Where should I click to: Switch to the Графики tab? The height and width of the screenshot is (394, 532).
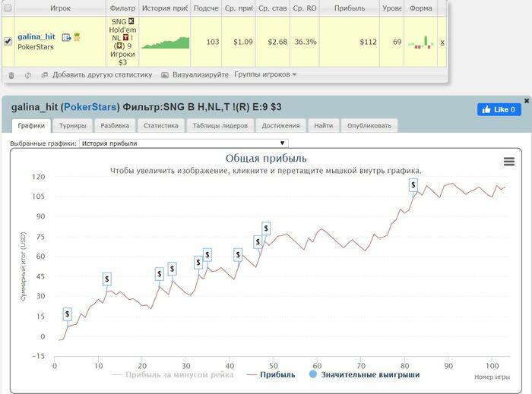tap(31, 126)
